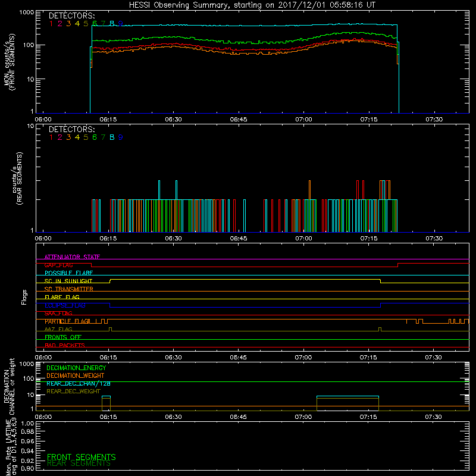Select blue detector 9 in rear segments legend
Screen dimensions: 476x476
point(121,137)
